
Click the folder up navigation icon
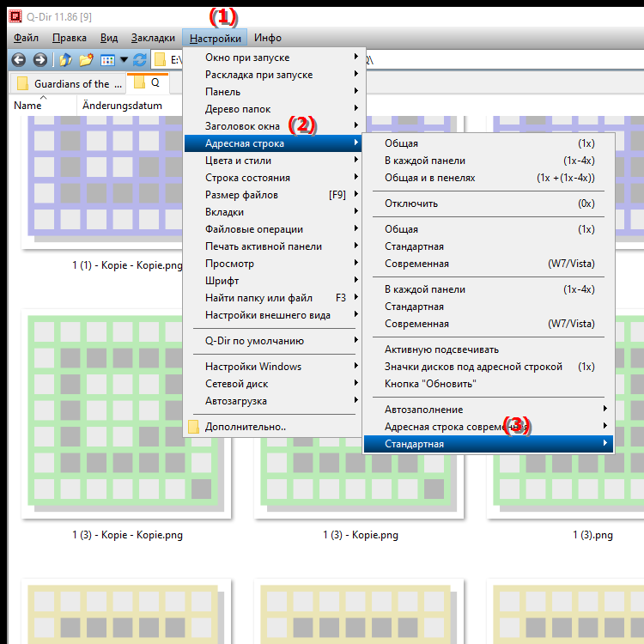pos(66,60)
